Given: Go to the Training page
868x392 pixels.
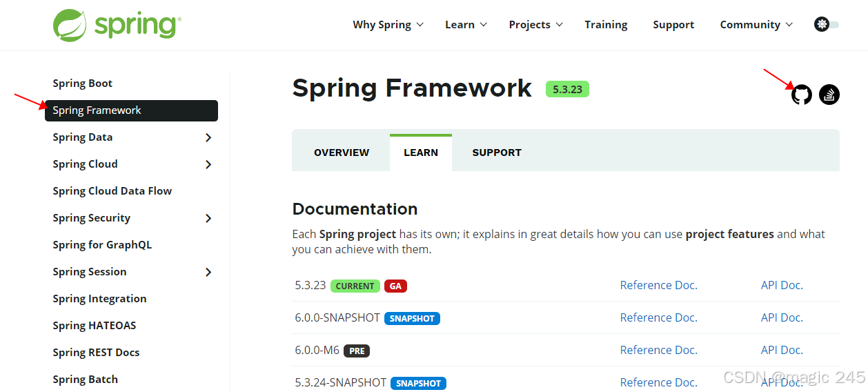Looking at the screenshot, I should [606, 25].
